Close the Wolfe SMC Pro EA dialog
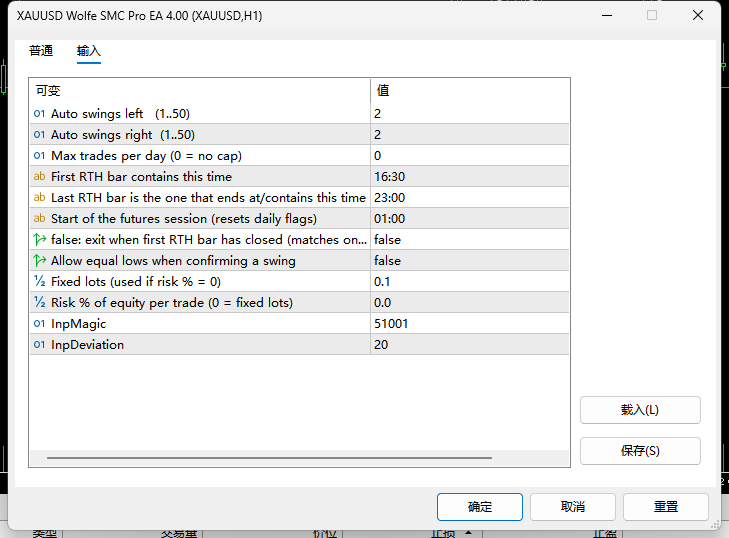 coord(697,15)
